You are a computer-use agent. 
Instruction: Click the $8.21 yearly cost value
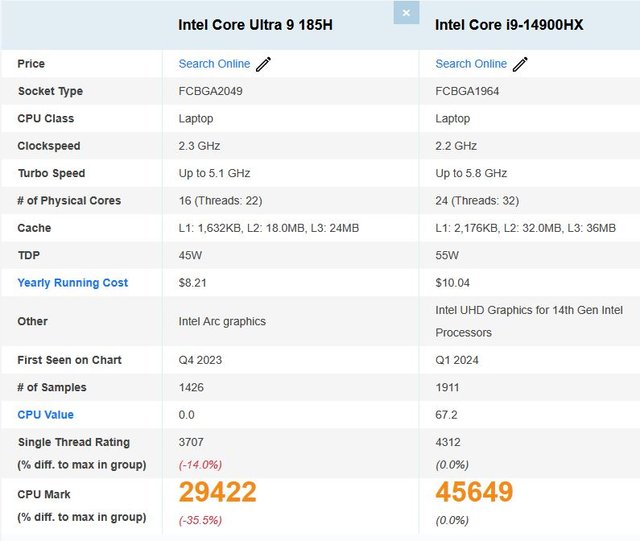click(192, 283)
